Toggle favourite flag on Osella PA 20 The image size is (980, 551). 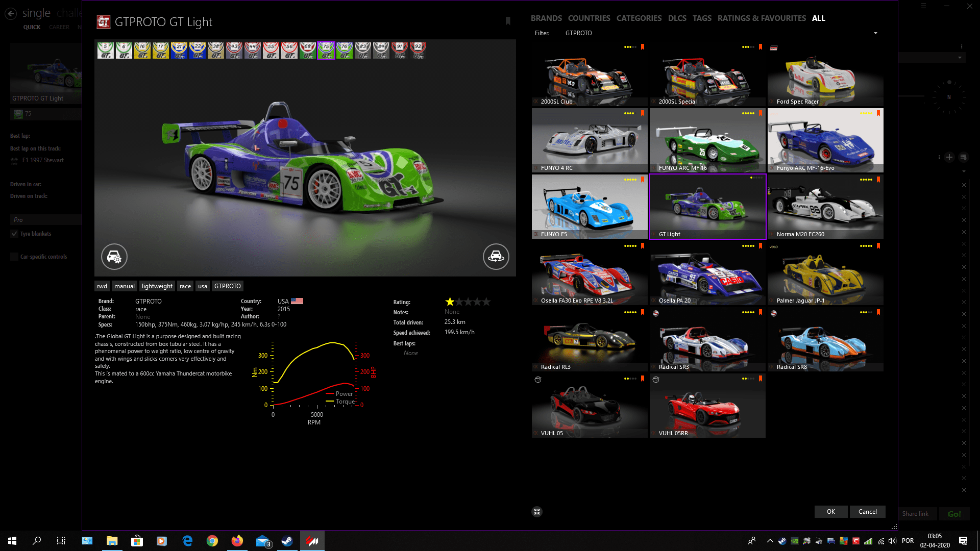[x=761, y=246]
